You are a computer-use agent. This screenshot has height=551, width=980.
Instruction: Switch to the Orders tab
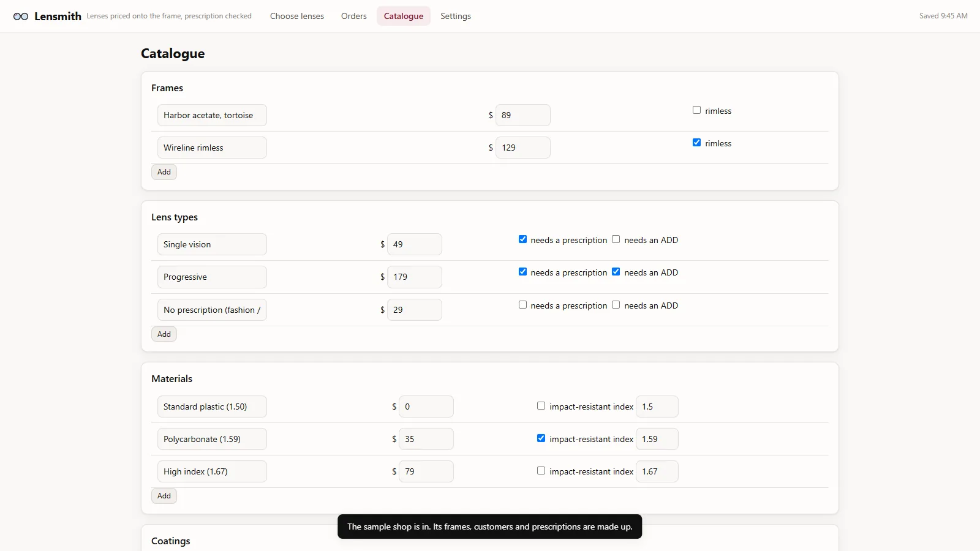pyautogui.click(x=354, y=16)
